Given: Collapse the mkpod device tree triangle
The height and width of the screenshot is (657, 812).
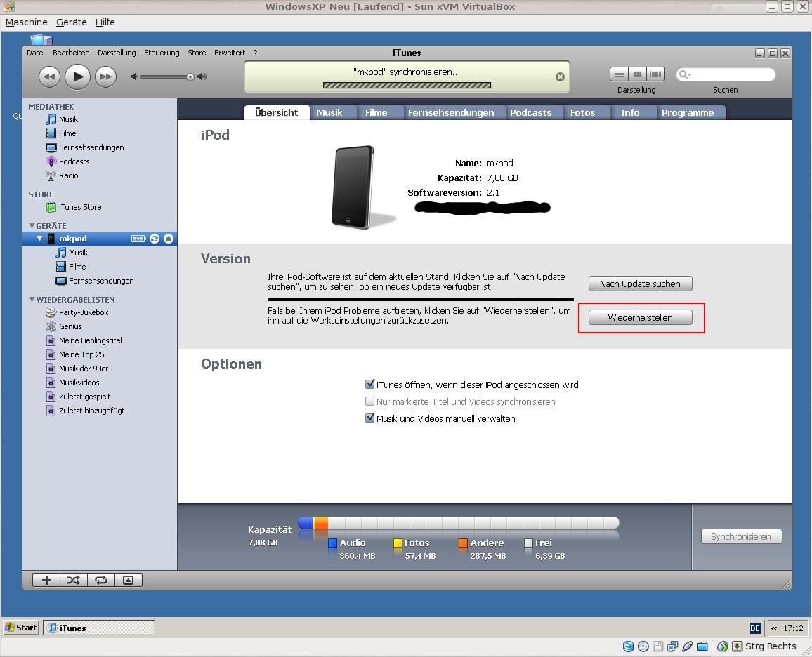Looking at the screenshot, I should click(x=40, y=239).
